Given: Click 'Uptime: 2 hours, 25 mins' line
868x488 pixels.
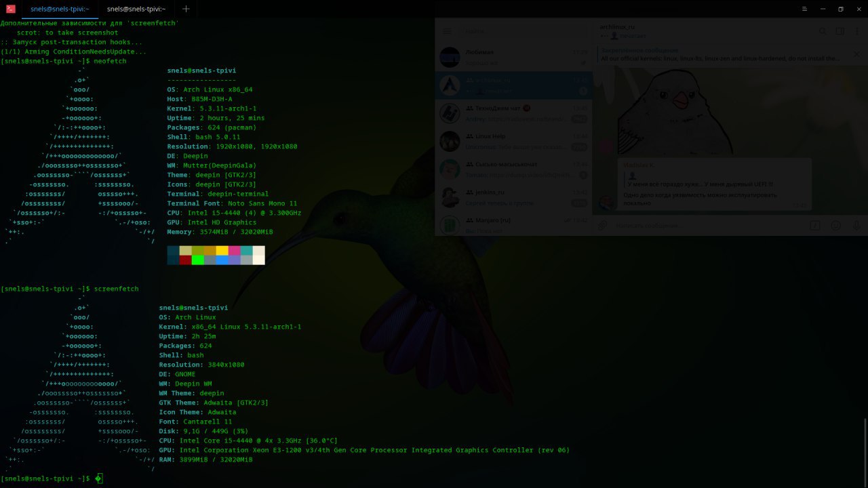Looking at the screenshot, I should (216, 118).
